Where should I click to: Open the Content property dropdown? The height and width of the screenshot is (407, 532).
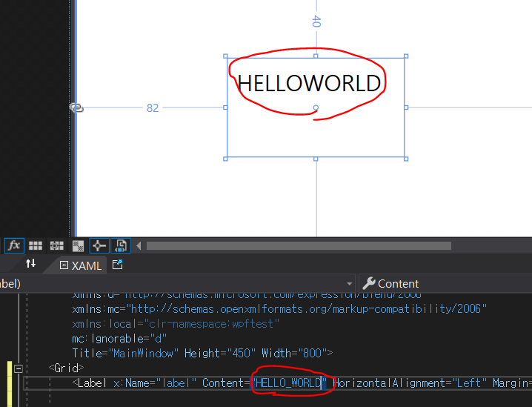[x=445, y=284]
